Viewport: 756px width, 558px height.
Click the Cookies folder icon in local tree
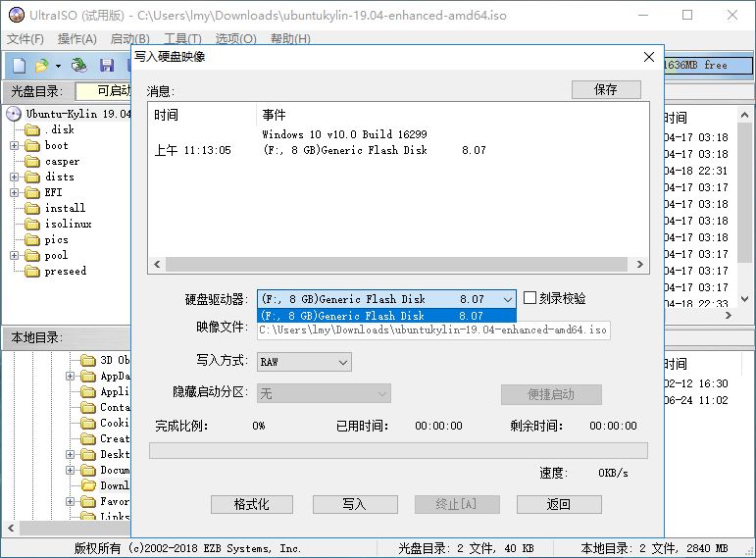(x=87, y=423)
